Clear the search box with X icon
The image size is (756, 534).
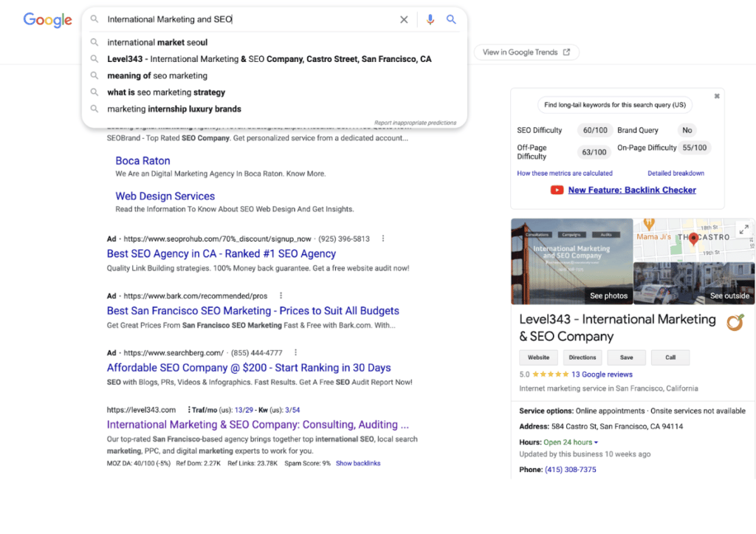[x=404, y=19]
